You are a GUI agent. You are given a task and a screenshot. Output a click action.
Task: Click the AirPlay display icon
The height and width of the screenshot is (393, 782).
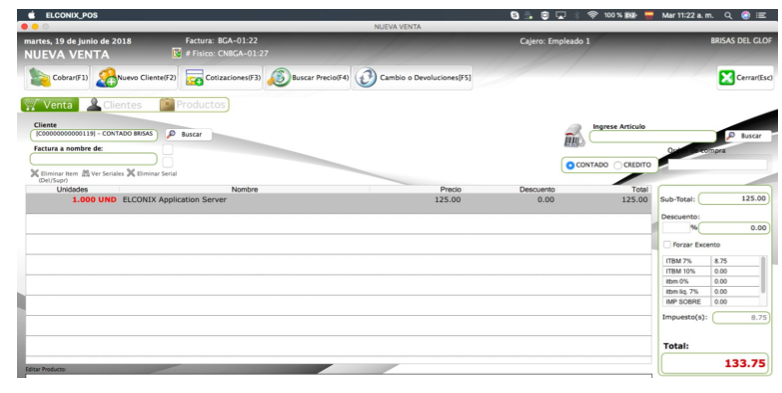(561, 15)
